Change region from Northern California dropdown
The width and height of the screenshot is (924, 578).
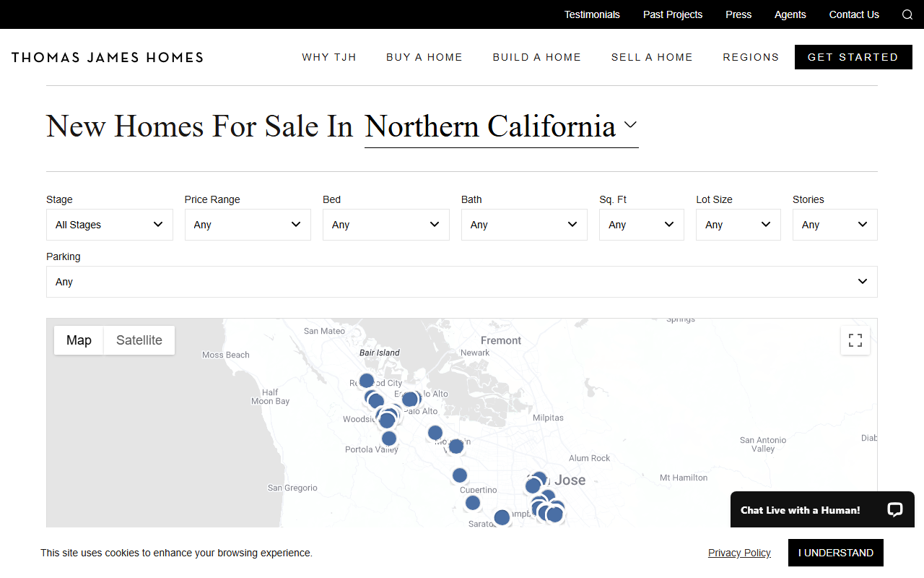[x=501, y=127]
